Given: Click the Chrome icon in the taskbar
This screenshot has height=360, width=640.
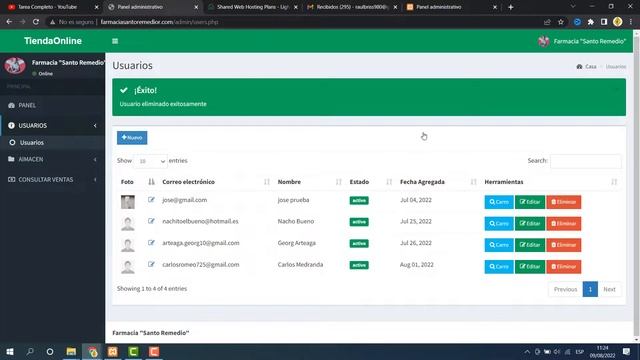Looking at the screenshot, I should pyautogui.click(x=93, y=351).
